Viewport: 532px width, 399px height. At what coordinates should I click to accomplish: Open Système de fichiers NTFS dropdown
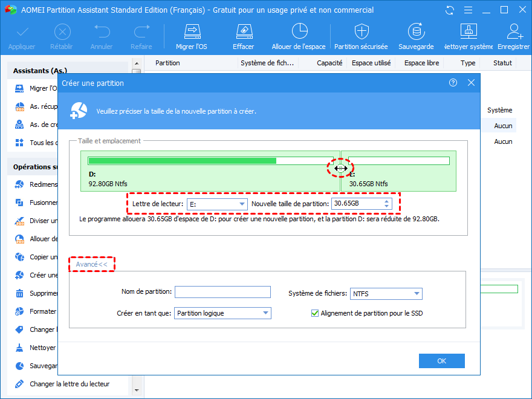click(x=386, y=294)
